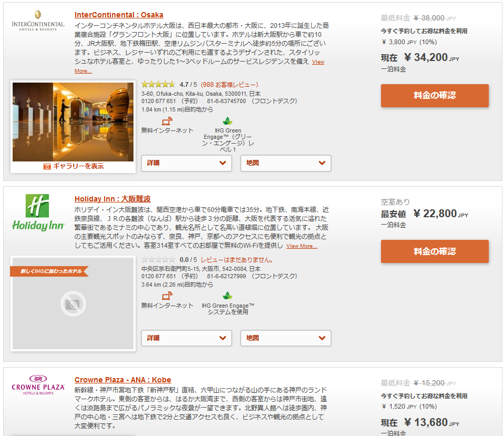Click InterContinental Osaka IHG Green Engage leaf icon
Image resolution: width=504 pixels, height=436 pixels.
[228, 121]
